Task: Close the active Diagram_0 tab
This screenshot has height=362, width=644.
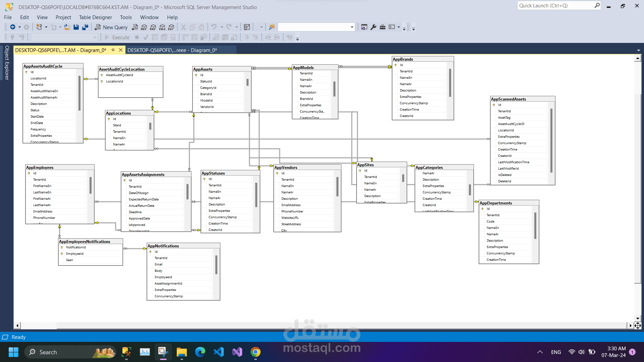Action: coord(121,50)
